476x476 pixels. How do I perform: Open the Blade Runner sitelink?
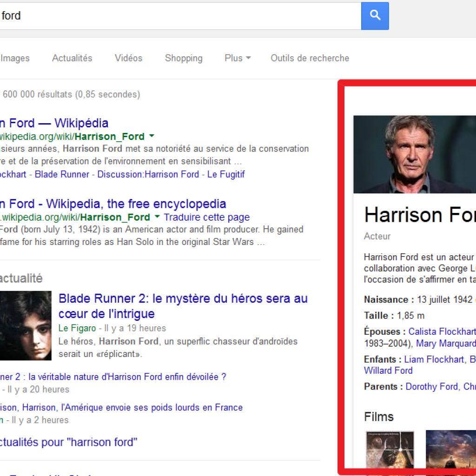[62, 174]
